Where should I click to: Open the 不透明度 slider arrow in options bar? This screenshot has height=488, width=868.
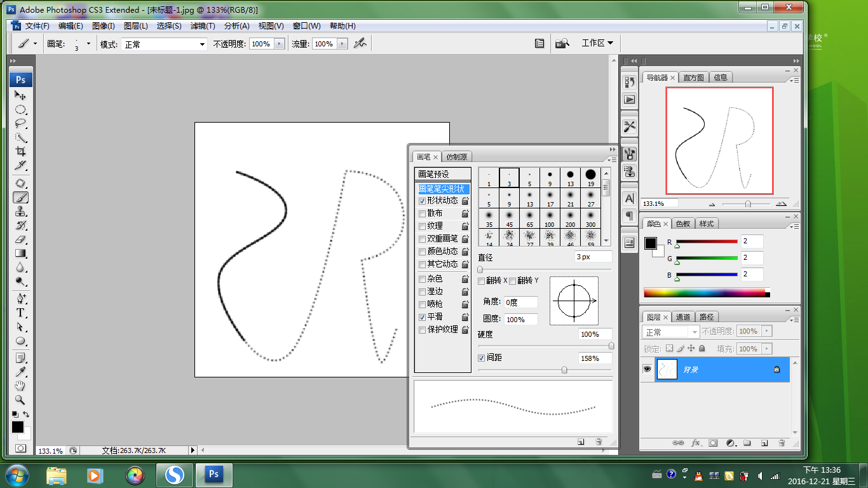(x=278, y=44)
